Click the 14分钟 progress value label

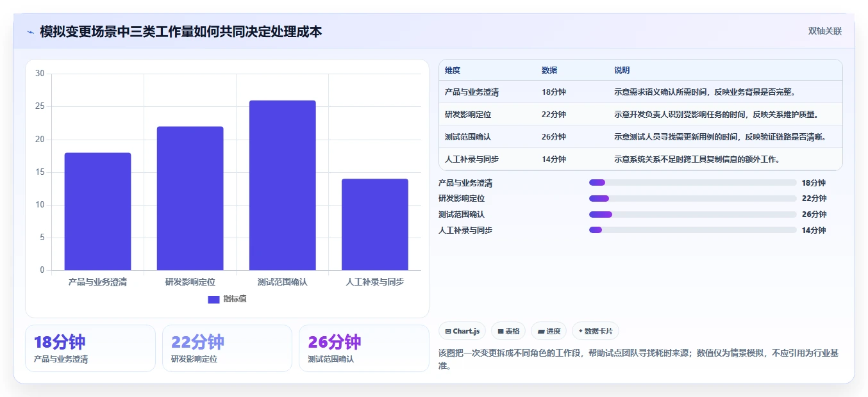tap(814, 230)
